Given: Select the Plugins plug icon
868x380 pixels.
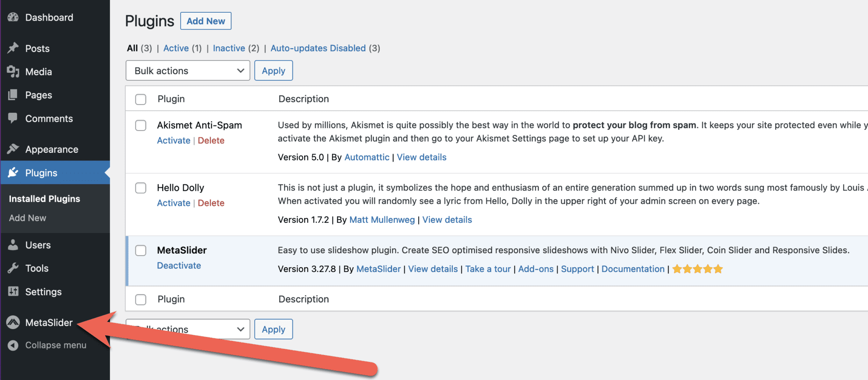Looking at the screenshot, I should pos(13,172).
